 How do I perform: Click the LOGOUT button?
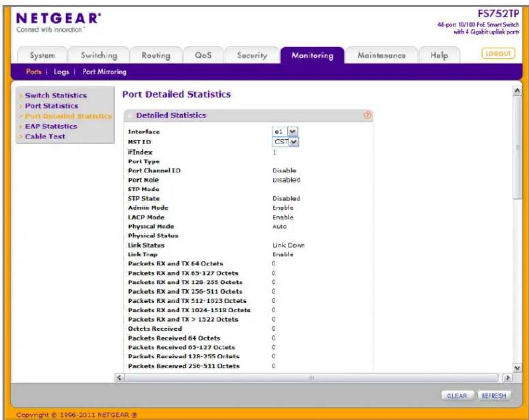[x=498, y=53]
